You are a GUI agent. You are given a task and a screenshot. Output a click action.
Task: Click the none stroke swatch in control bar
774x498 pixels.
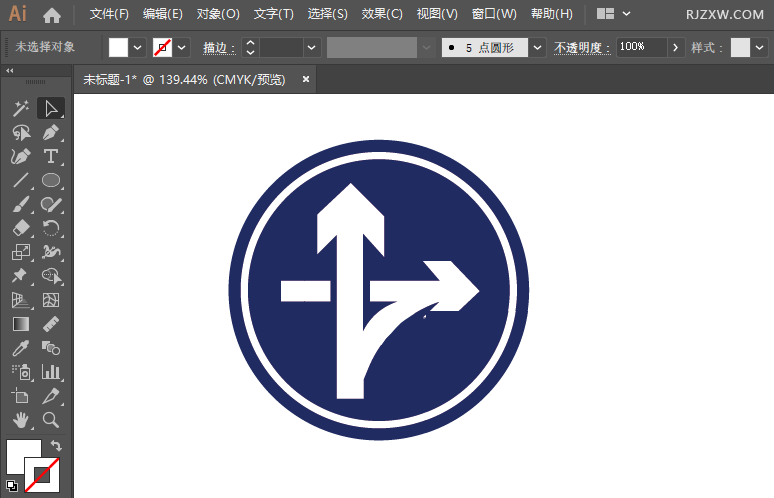pos(162,48)
